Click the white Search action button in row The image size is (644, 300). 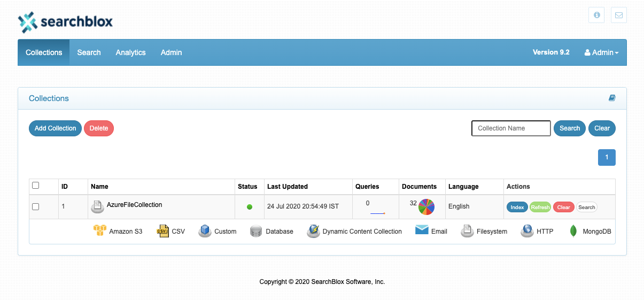(587, 207)
